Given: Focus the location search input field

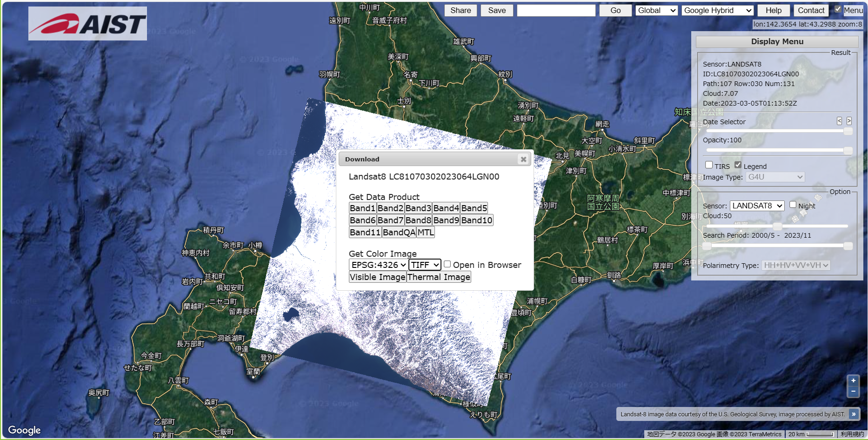Looking at the screenshot, I should pos(556,10).
